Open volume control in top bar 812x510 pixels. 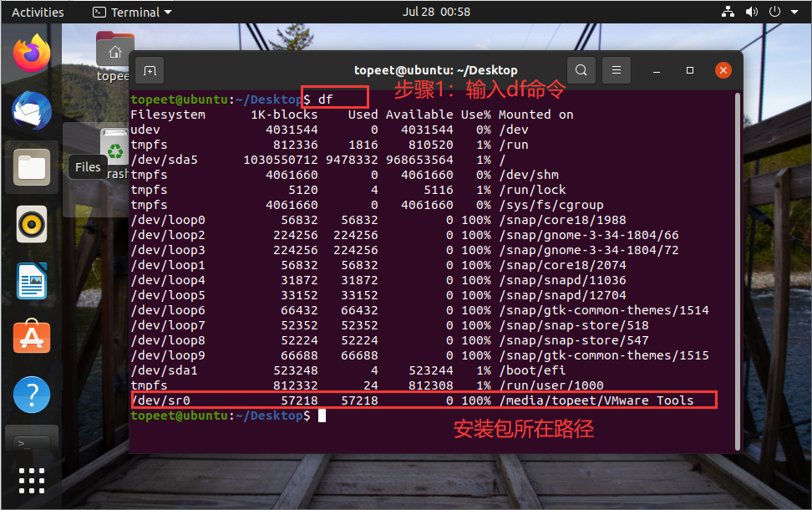[751, 12]
